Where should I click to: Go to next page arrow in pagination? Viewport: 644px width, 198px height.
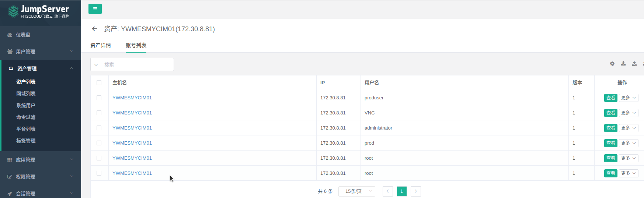(415, 191)
